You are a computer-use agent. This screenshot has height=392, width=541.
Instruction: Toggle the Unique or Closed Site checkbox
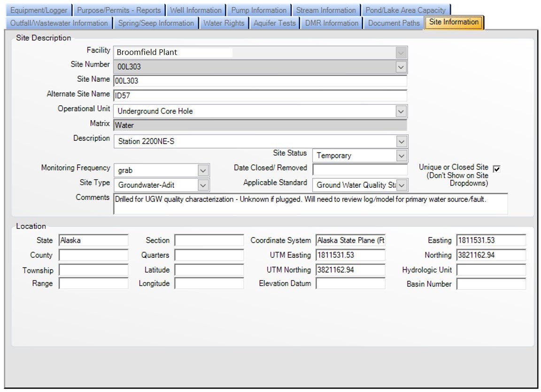tap(496, 169)
